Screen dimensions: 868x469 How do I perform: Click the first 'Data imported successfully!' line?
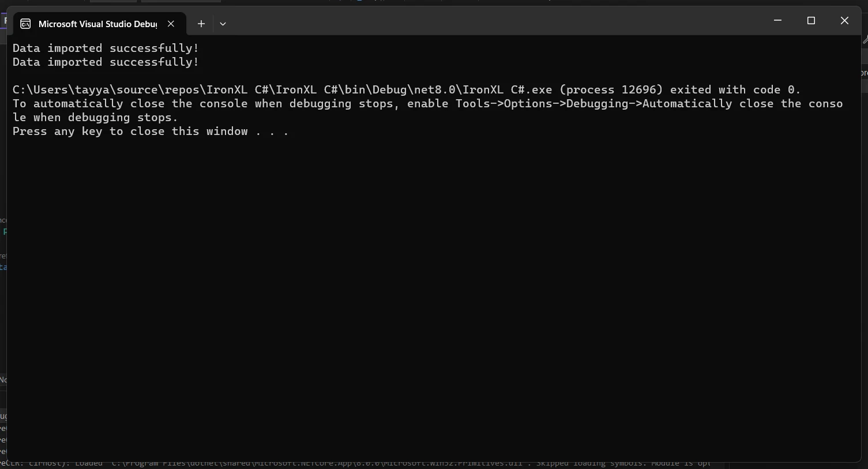coord(106,48)
